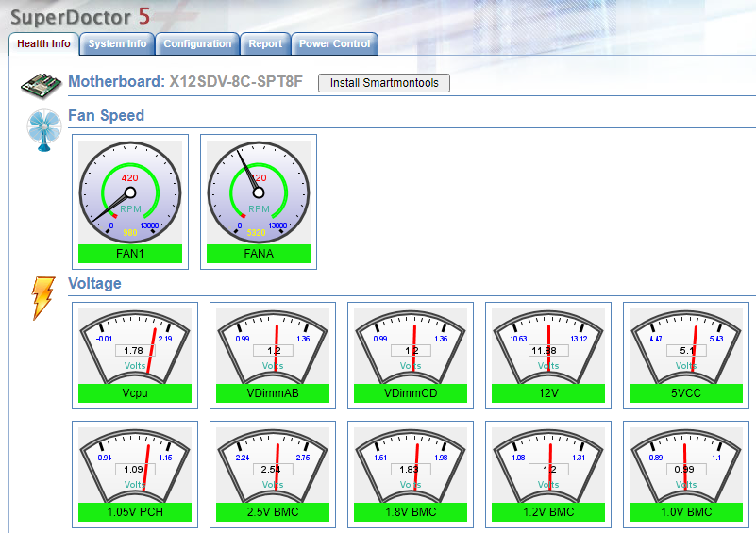Viewport: 756px width, 533px height.
Task: Click the Vcpu green status label
Action: coord(135,393)
